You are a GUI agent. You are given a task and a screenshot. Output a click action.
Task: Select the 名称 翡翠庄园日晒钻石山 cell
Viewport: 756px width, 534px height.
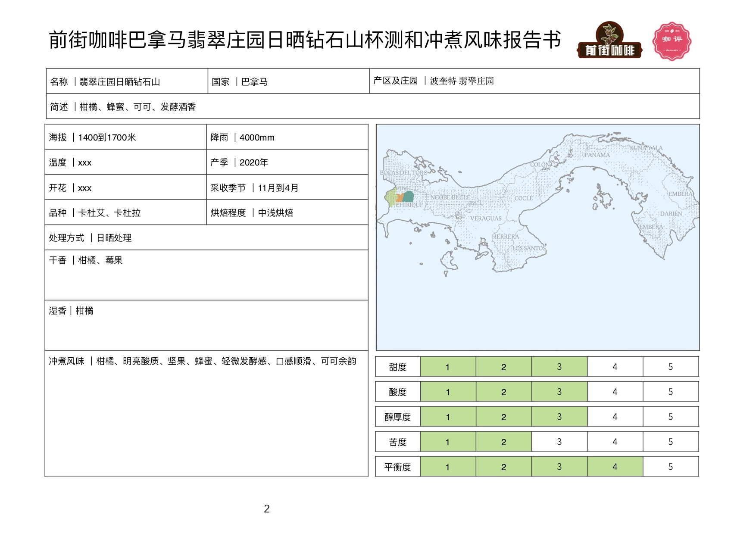tap(127, 81)
